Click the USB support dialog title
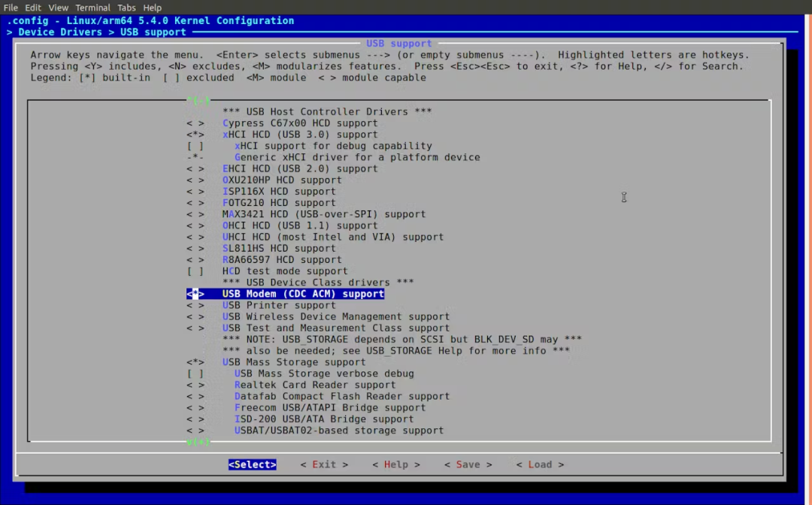The width and height of the screenshot is (812, 505). point(399,44)
